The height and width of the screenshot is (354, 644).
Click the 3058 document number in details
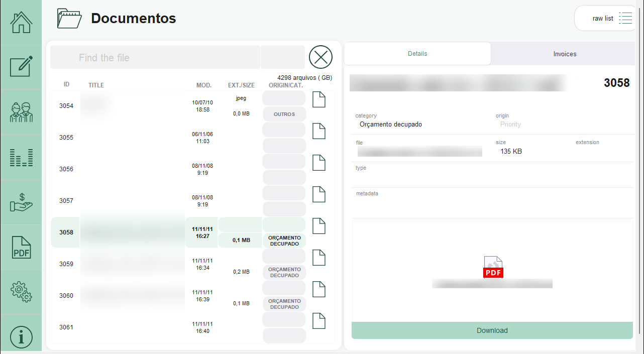tap(616, 83)
